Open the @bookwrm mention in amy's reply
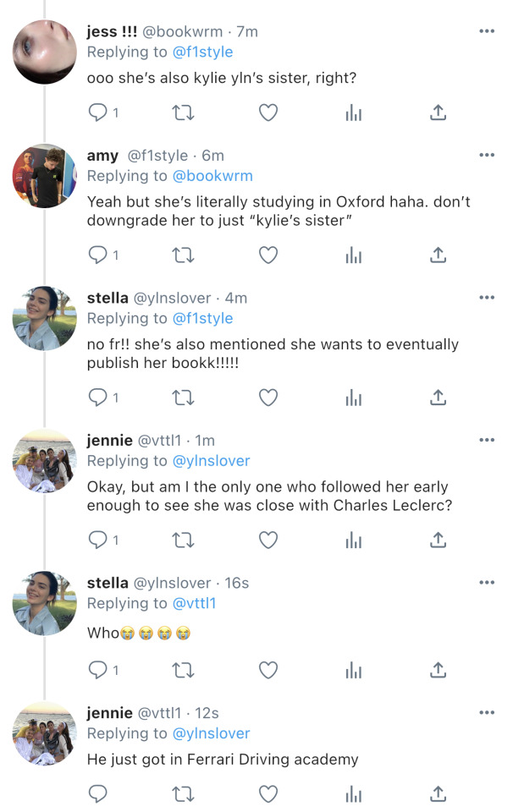The height and width of the screenshot is (812, 513). click(x=212, y=176)
